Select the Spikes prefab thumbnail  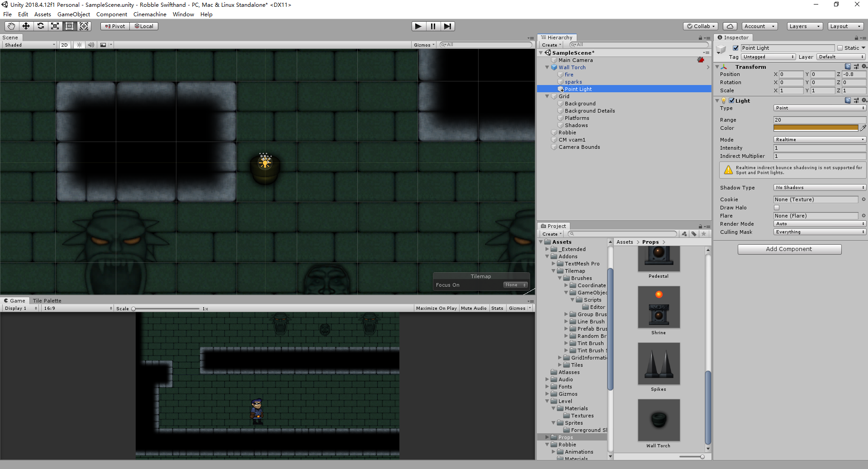tap(659, 364)
